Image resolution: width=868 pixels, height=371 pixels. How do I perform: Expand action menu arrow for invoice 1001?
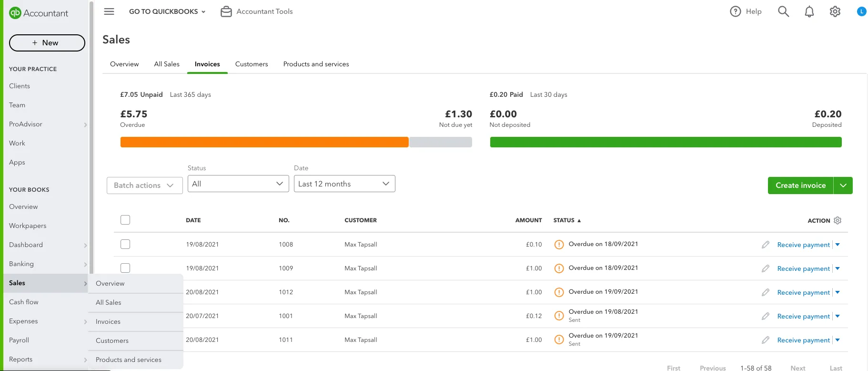click(x=838, y=316)
